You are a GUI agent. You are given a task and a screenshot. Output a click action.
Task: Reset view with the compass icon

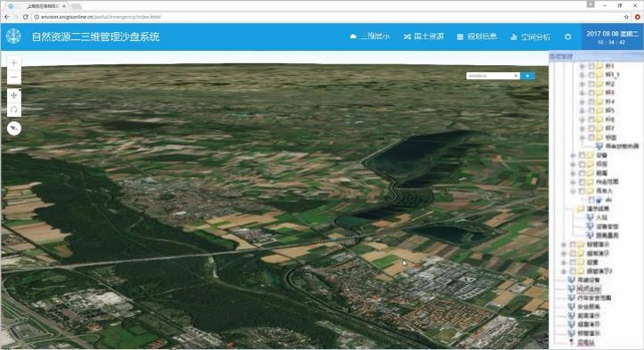(x=14, y=129)
